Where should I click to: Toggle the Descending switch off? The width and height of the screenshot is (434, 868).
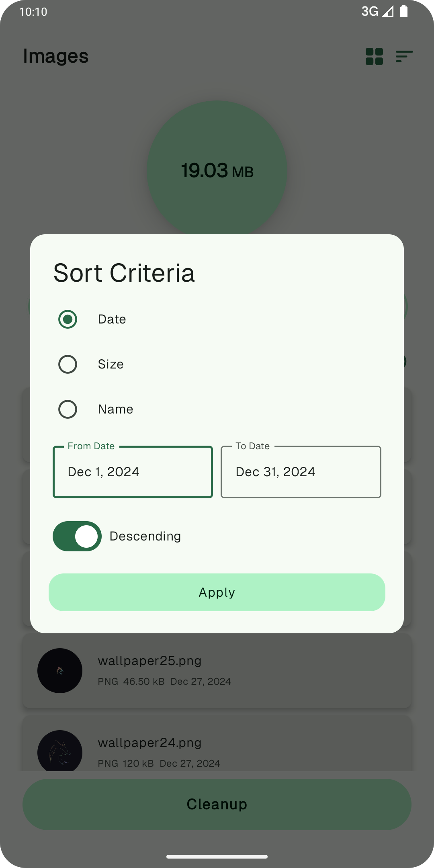[x=77, y=536]
